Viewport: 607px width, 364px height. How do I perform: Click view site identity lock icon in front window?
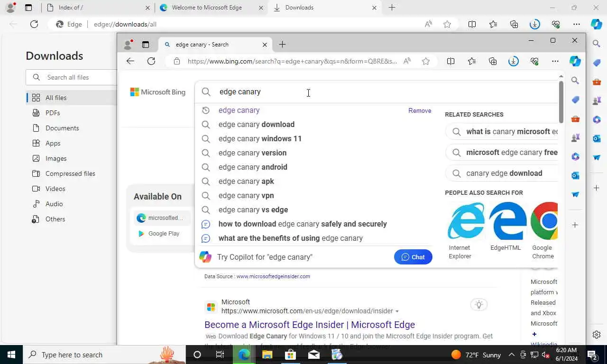point(177,61)
